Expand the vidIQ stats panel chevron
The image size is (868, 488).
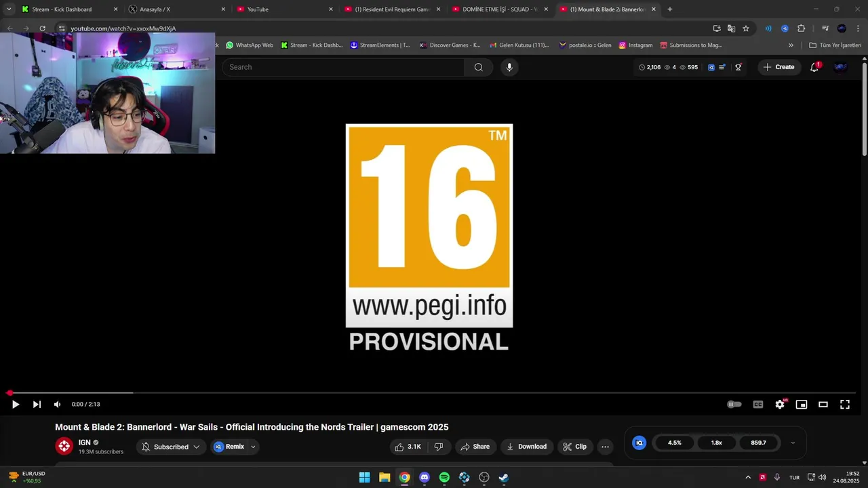(793, 443)
